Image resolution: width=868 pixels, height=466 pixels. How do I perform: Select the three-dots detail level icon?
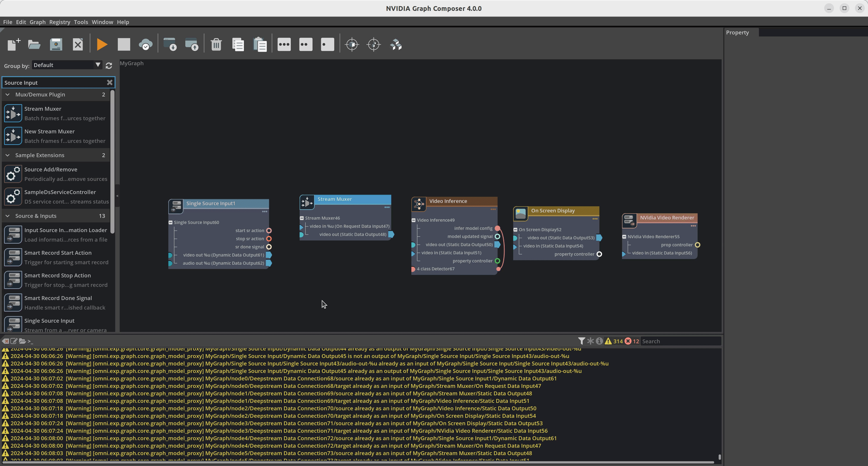coord(284,44)
